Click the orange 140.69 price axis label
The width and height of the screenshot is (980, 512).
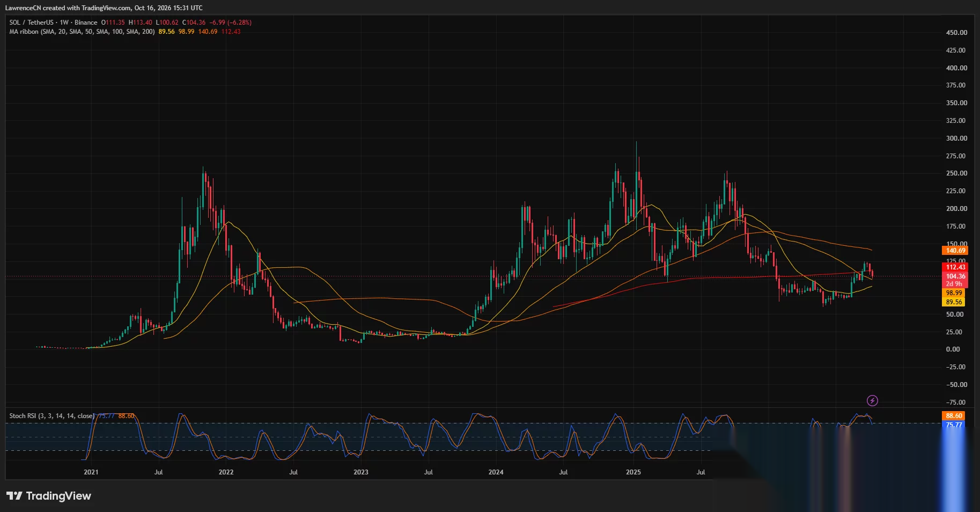(x=955, y=251)
